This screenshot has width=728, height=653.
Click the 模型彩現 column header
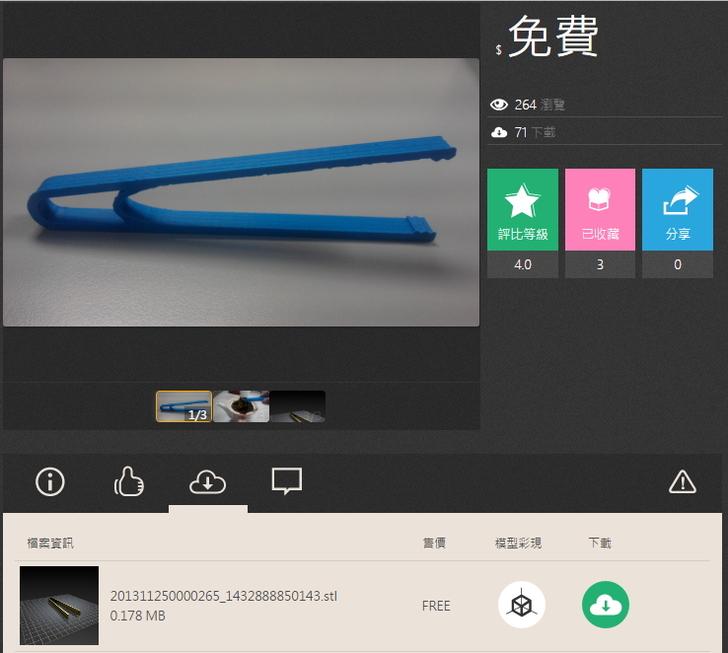click(518, 543)
